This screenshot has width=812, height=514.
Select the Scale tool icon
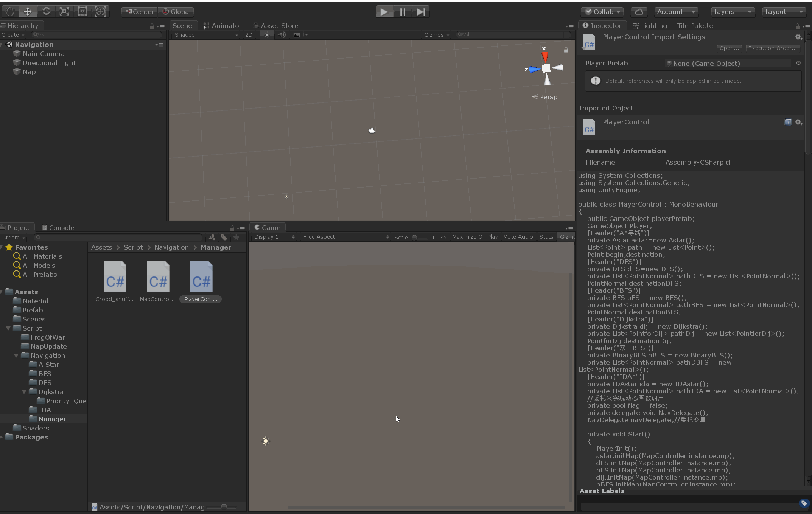pyautogui.click(x=64, y=11)
